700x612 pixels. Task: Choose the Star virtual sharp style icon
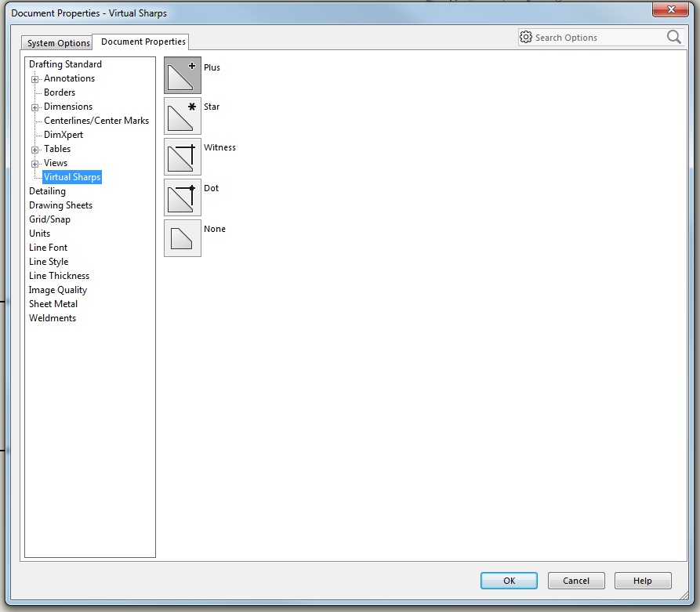point(183,116)
